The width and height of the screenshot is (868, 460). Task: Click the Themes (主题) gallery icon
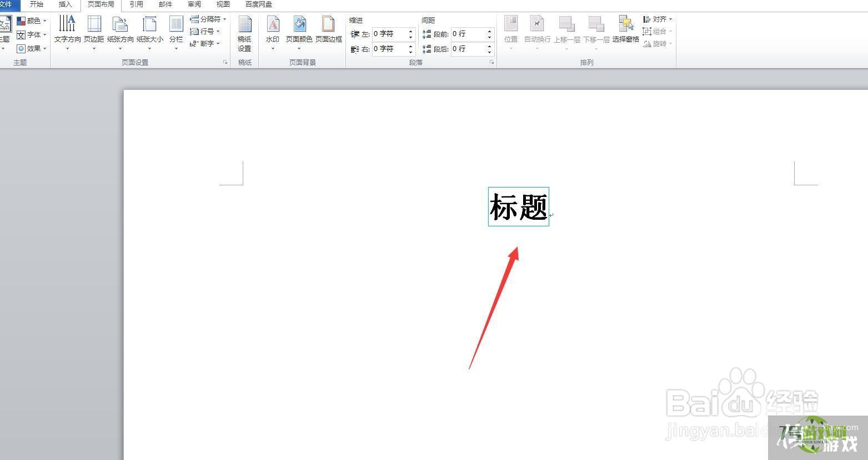(4, 24)
